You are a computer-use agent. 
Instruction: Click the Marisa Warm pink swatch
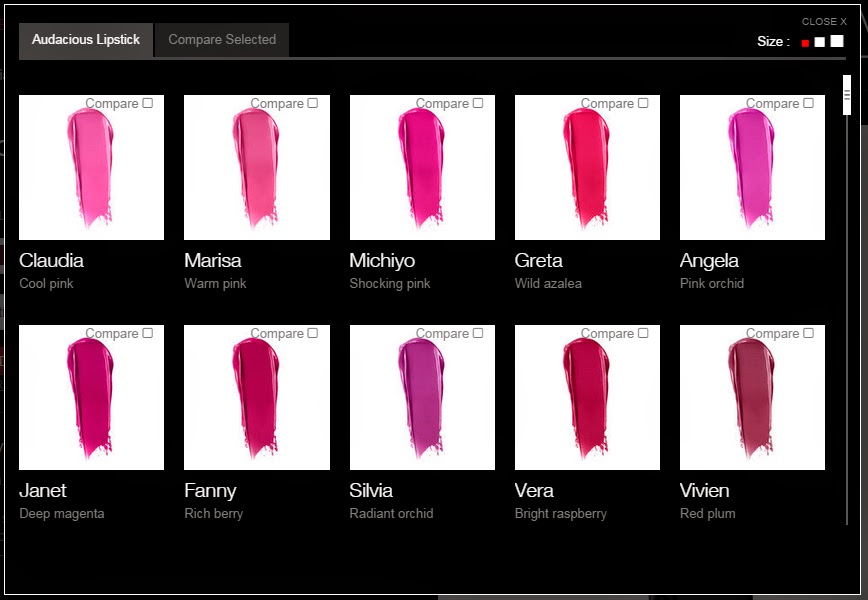pos(257,167)
